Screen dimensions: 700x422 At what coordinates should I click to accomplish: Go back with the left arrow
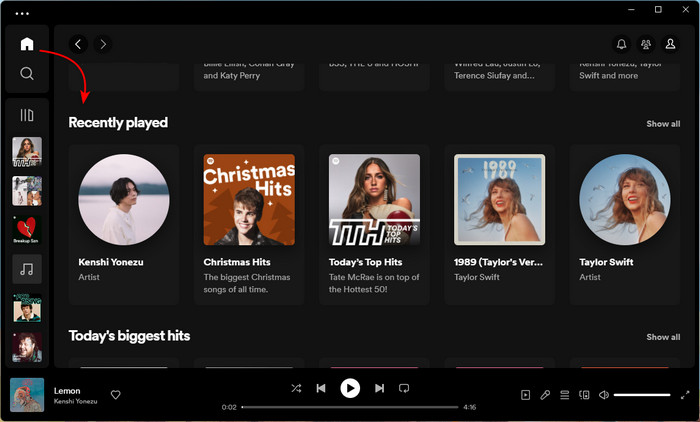pyautogui.click(x=78, y=44)
